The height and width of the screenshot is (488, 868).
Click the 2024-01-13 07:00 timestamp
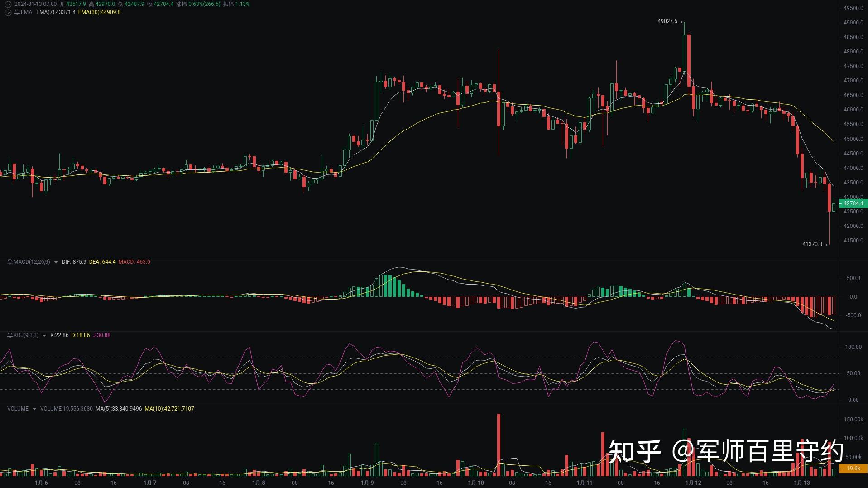[x=35, y=4]
